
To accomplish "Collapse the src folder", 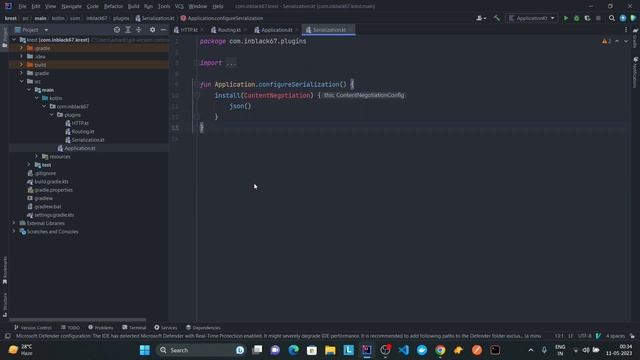I will coord(22,82).
